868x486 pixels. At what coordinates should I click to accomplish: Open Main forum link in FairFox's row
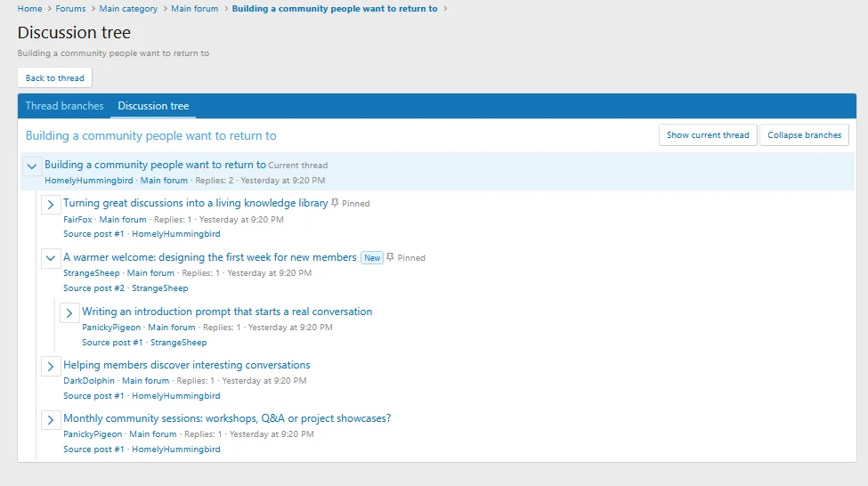click(123, 219)
